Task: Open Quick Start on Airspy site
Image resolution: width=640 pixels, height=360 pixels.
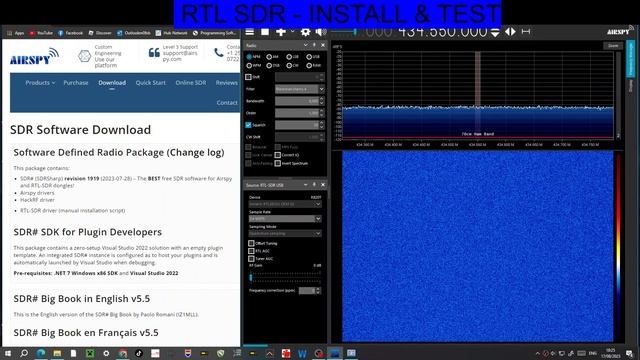Action: coord(151,82)
